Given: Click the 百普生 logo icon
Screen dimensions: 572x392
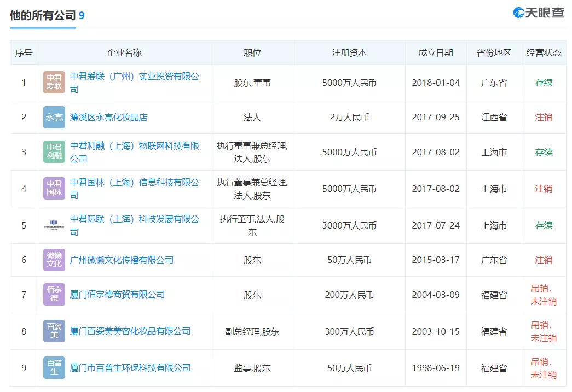Looking at the screenshot, I should (x=54, y=368).
